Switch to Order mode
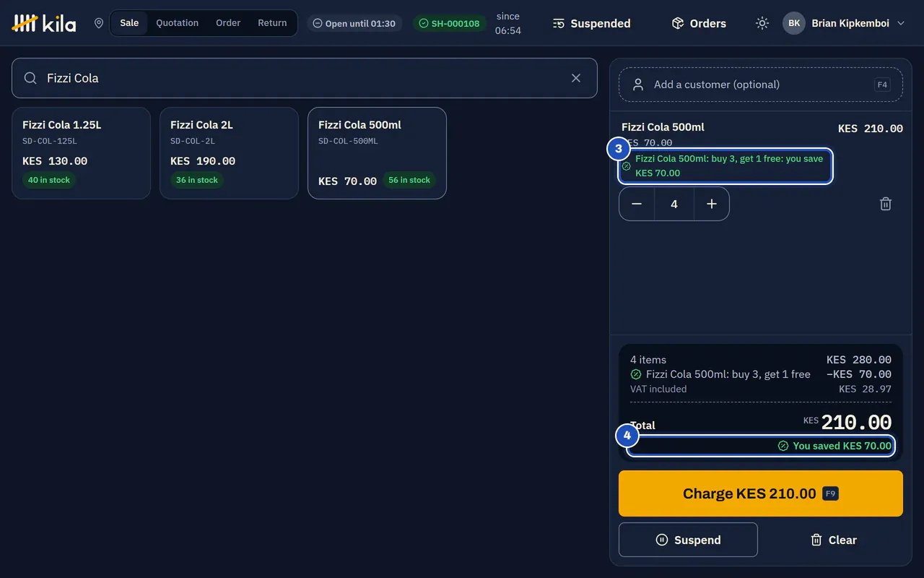Screen dimensions: 924x578 click(x=228, y=23)
